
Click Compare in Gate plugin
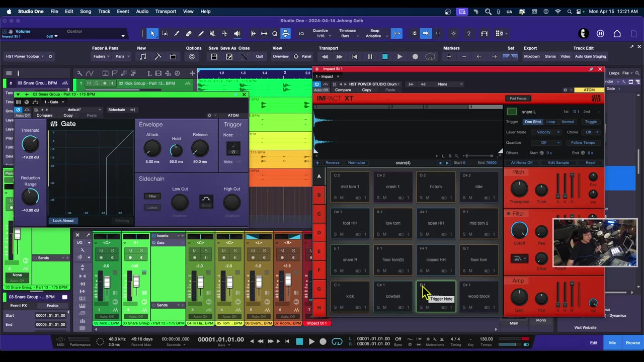pos(44,116)
